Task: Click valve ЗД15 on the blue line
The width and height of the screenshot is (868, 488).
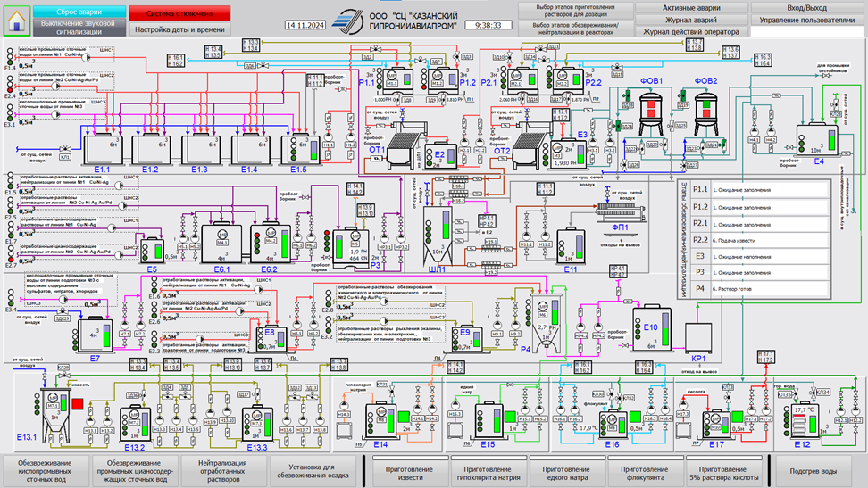Action: pyautogui.click(x=618, y=68)
